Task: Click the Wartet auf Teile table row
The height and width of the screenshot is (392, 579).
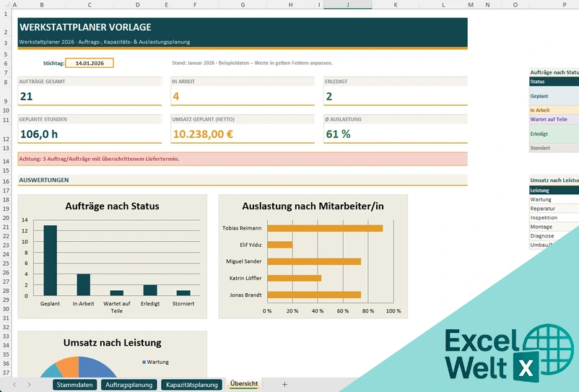Action: click(x=554, y=119)
